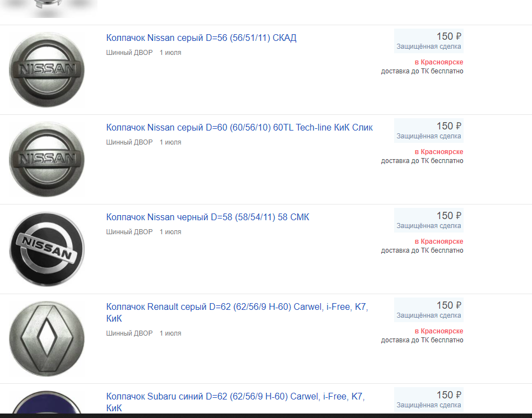Click Шинный ДВОР seller under black Nissan
This screenshot has height=418, width=532.
click(x=129, y=232)
